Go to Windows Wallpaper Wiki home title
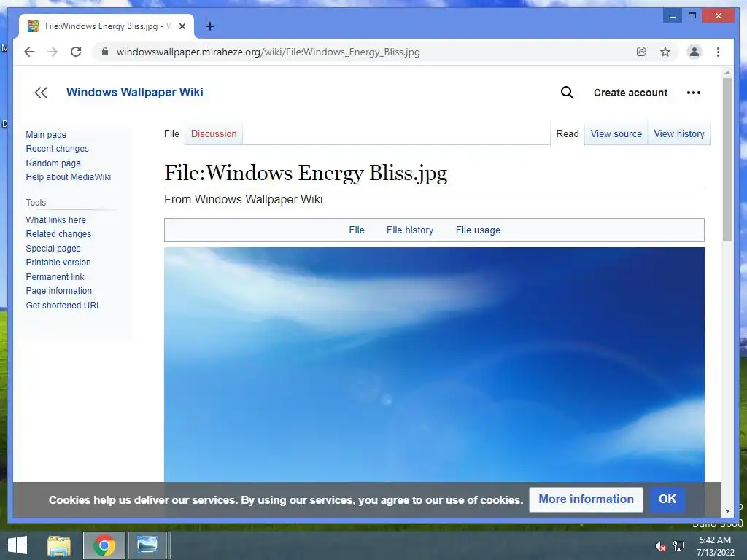The width and height of the screenshot is (747, 560). 134,92
